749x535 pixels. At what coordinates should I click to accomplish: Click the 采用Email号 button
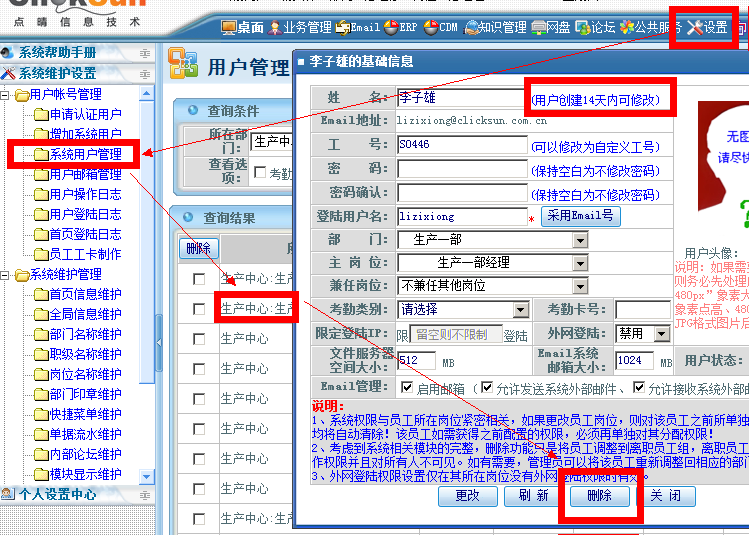pos(580,215)
